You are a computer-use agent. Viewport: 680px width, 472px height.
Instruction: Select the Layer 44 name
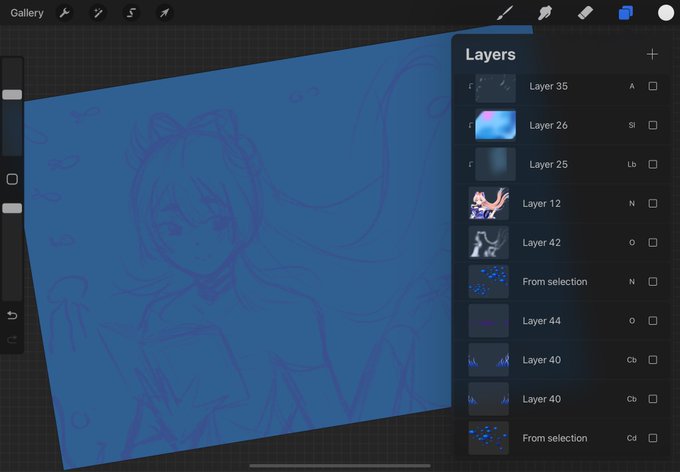[541, 321]
